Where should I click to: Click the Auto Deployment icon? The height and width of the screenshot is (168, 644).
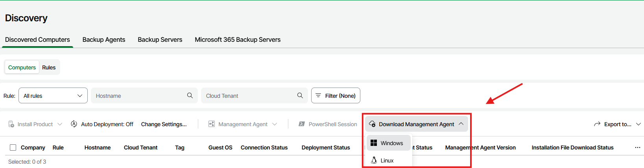click(x=74, y=124)
